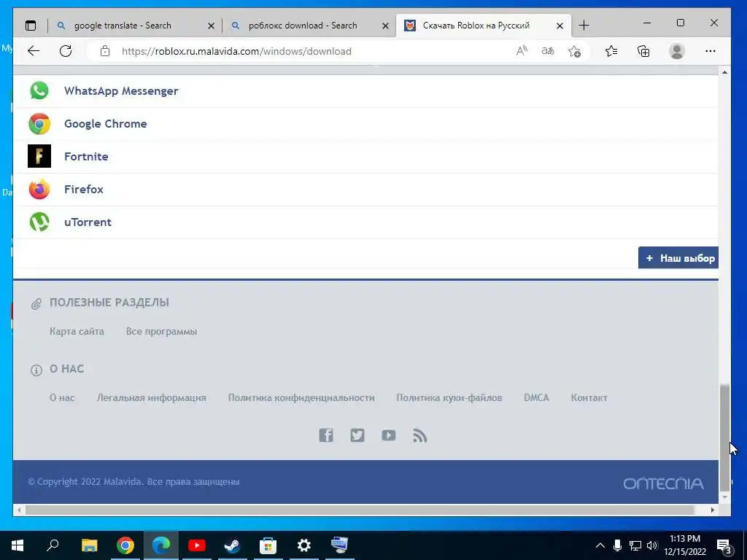Viewport: 747px width, 560px height.
Task: Close the google translate tab
Action: (x=211, y=26)
